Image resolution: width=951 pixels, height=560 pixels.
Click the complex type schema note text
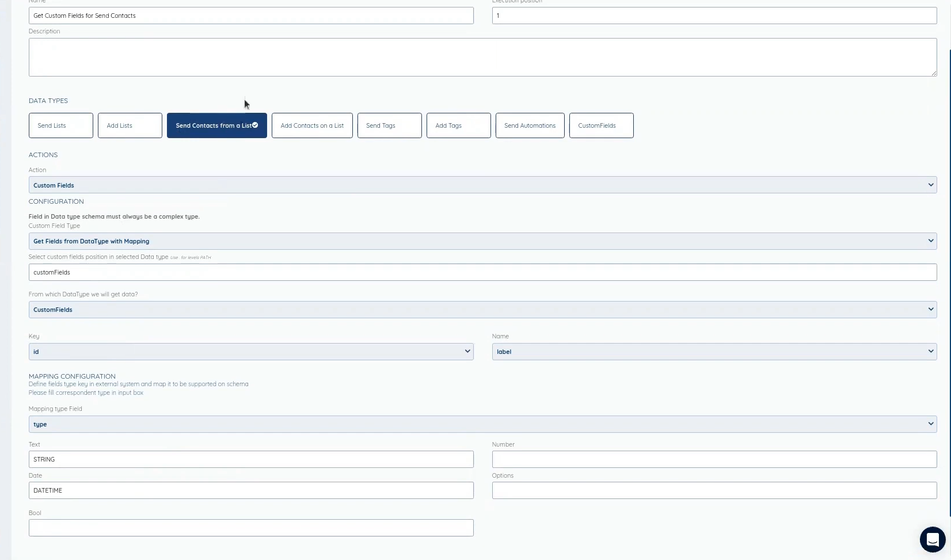pyautogui.click(x=114, y=216)
